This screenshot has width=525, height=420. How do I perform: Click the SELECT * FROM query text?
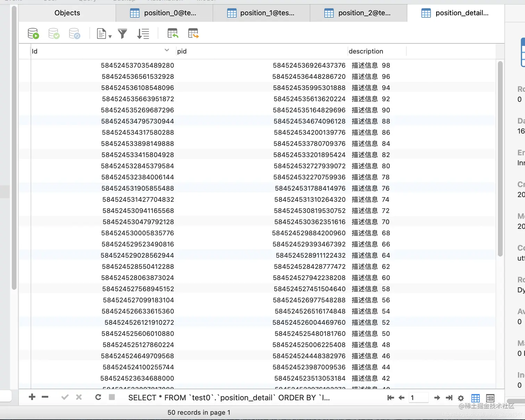pos(229,398)
